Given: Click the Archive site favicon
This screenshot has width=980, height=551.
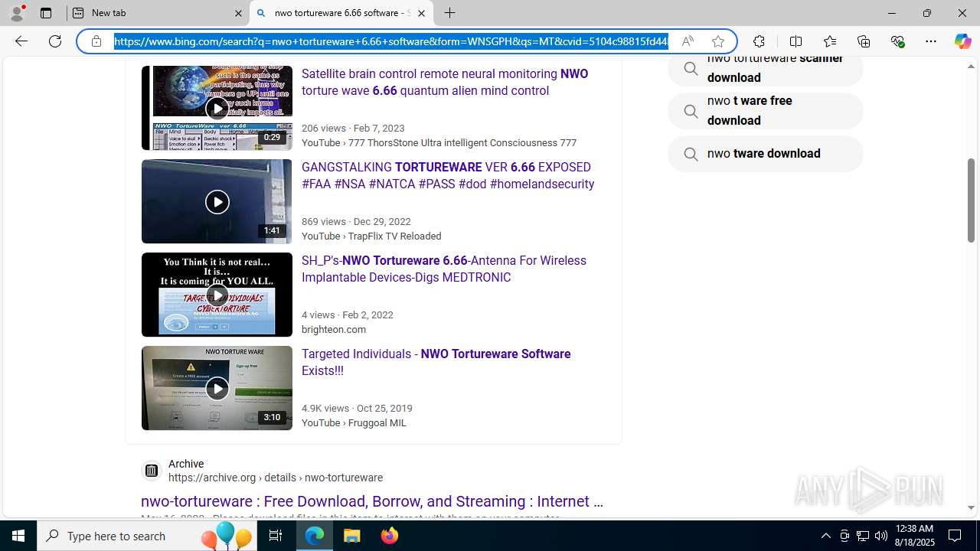Looking at the screenshot, I should click(x=152, y=471).
